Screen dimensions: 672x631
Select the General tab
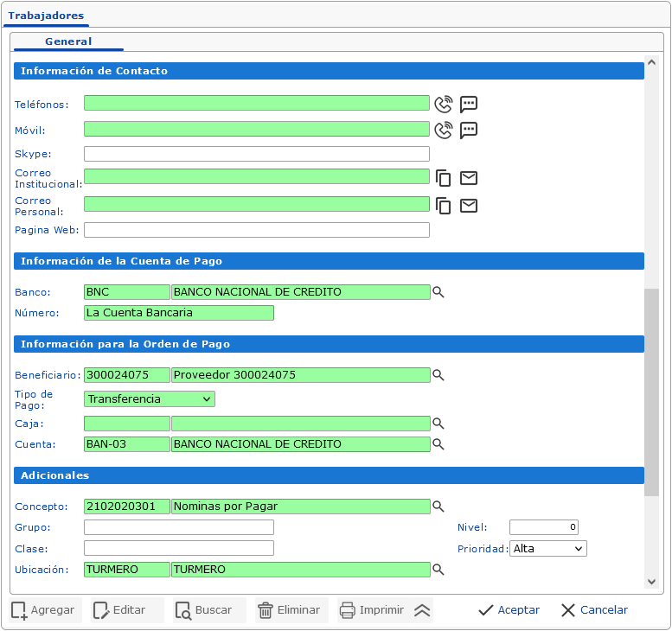pos(68,41)
